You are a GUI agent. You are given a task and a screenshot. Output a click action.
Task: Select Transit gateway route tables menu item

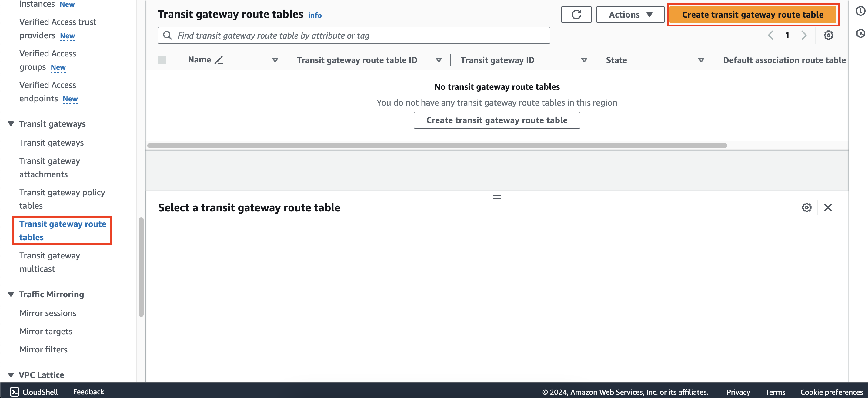tap(62, 231)
